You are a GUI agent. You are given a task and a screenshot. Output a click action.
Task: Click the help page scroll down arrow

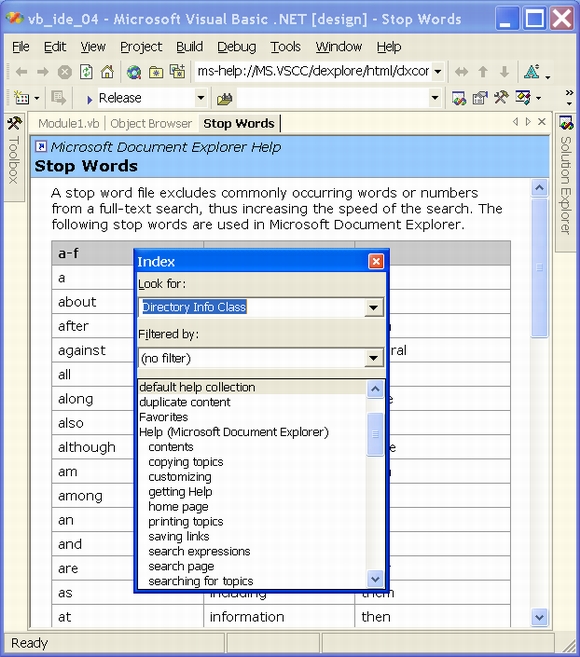[x=540, y=617]
